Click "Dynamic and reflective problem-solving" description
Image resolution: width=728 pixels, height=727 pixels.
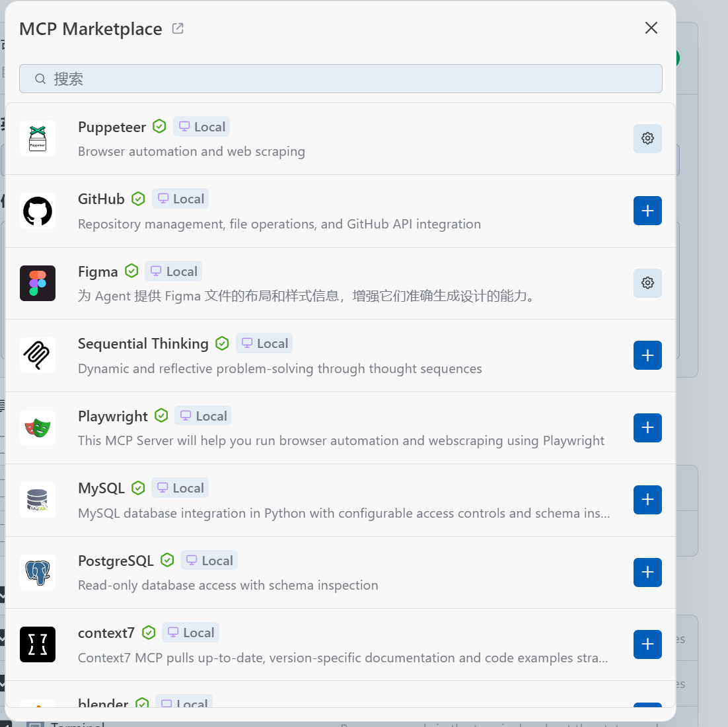click(x=280, y=368)
